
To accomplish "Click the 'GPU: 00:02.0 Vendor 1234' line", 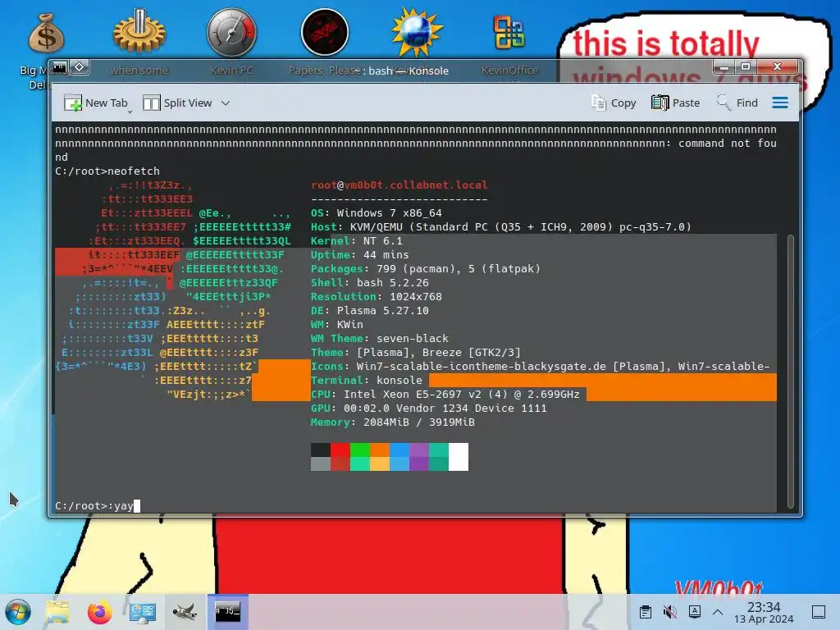I will tap(428, 408).
